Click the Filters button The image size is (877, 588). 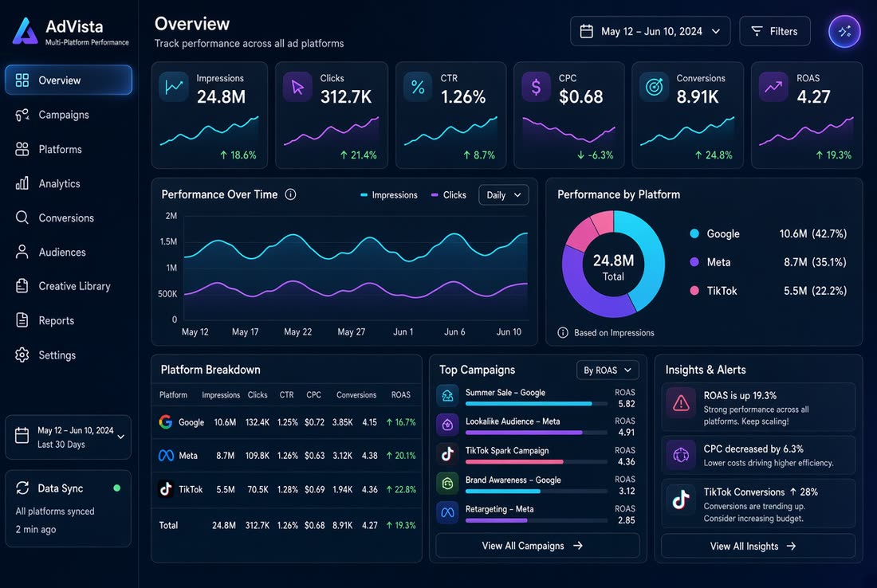(x=775, y=31)
